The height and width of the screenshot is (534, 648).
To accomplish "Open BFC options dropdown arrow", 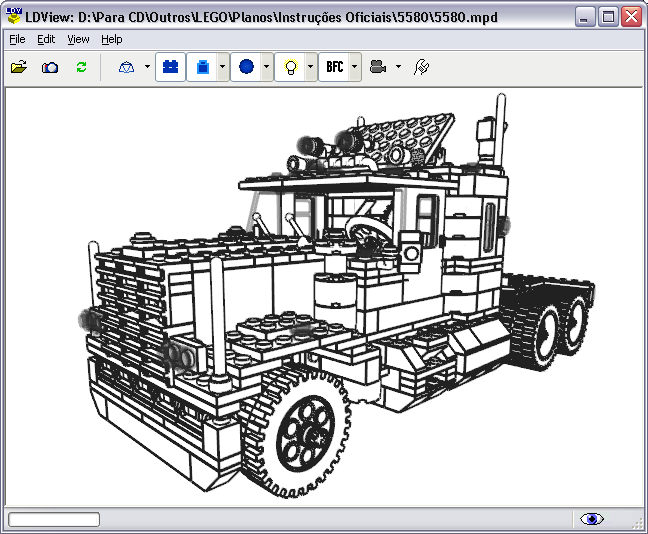I will pyautogui.click(x=355, y=67).
